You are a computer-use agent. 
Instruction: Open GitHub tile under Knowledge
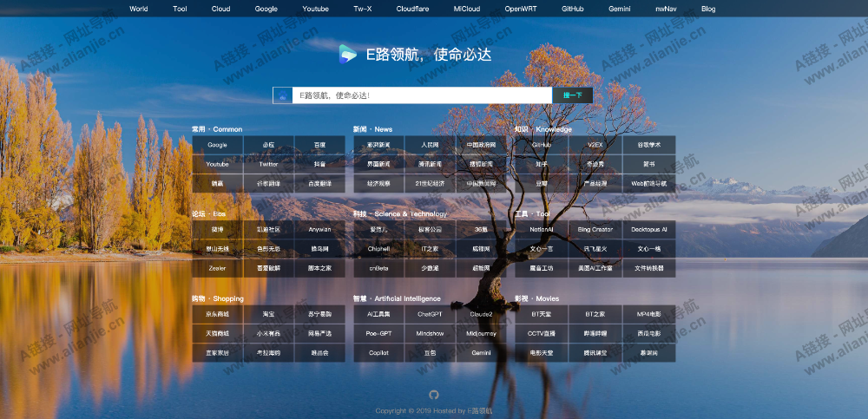(542, 145)
